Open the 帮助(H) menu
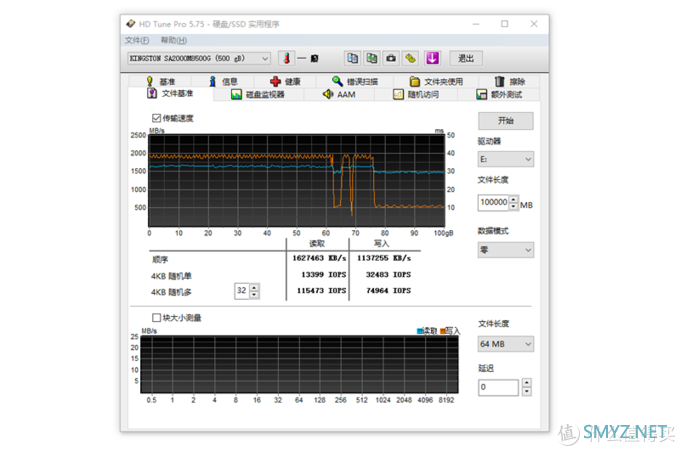 coord(173,40)
